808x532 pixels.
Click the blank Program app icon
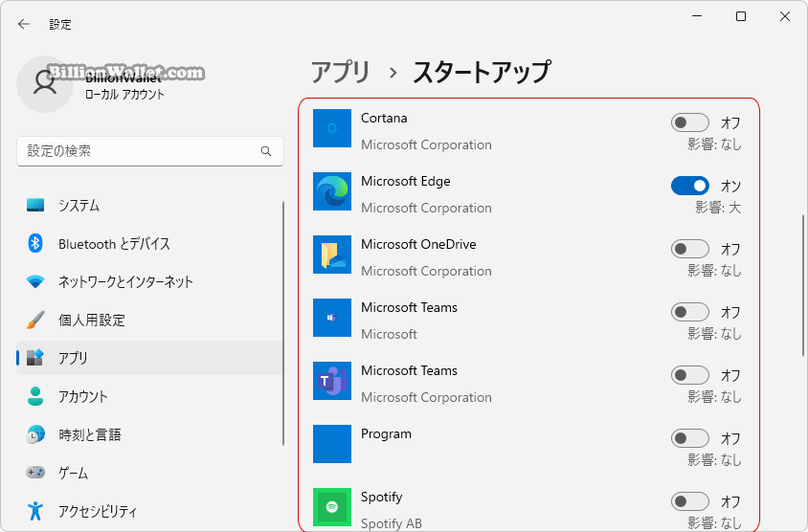tap(332, 444)
